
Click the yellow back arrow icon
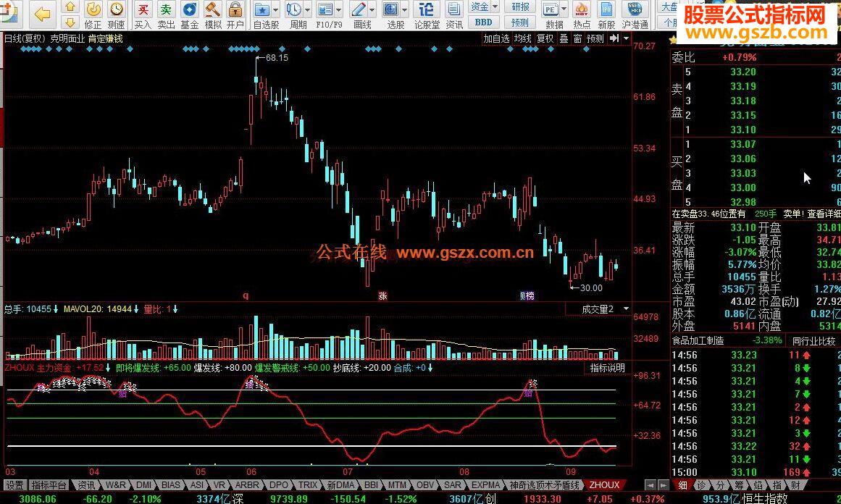point(42,14)
